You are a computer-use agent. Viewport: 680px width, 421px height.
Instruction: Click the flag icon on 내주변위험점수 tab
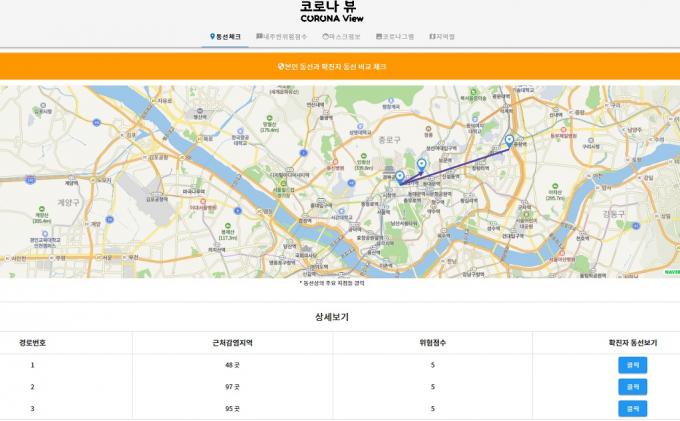coord(259,37)
